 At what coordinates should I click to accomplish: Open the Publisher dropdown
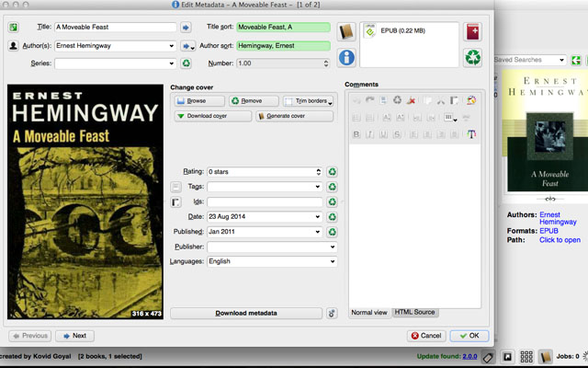tap(333, 247)
